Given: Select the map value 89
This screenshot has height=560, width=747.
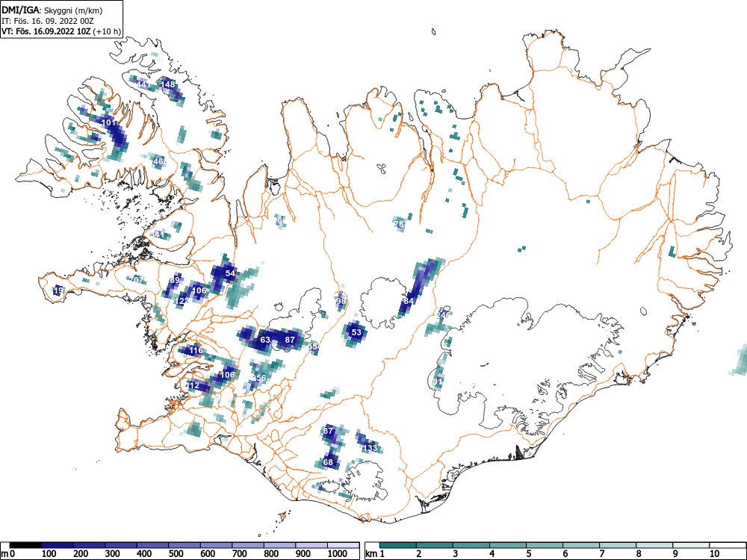Looking at the screenshot, I should 175,280.
